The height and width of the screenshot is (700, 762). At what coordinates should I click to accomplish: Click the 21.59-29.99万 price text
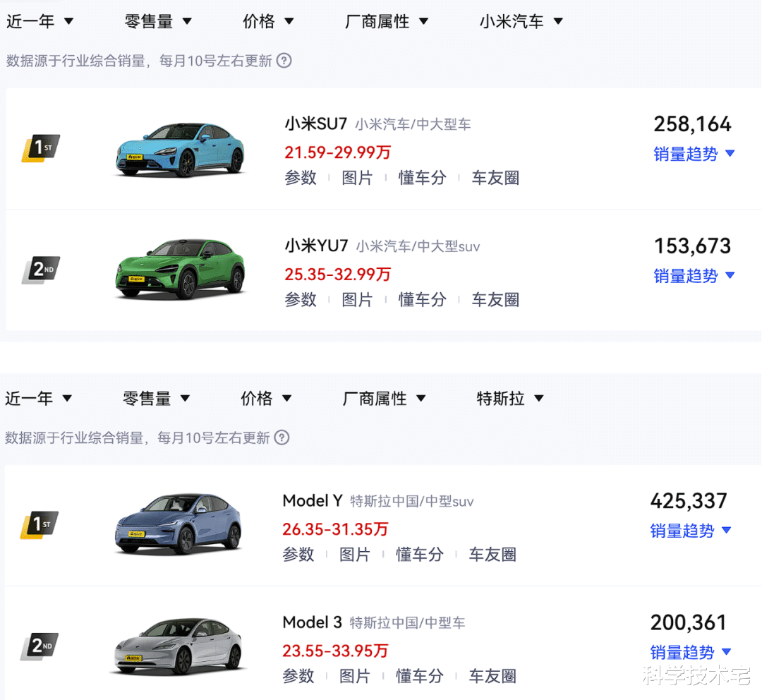click(338, 152)
